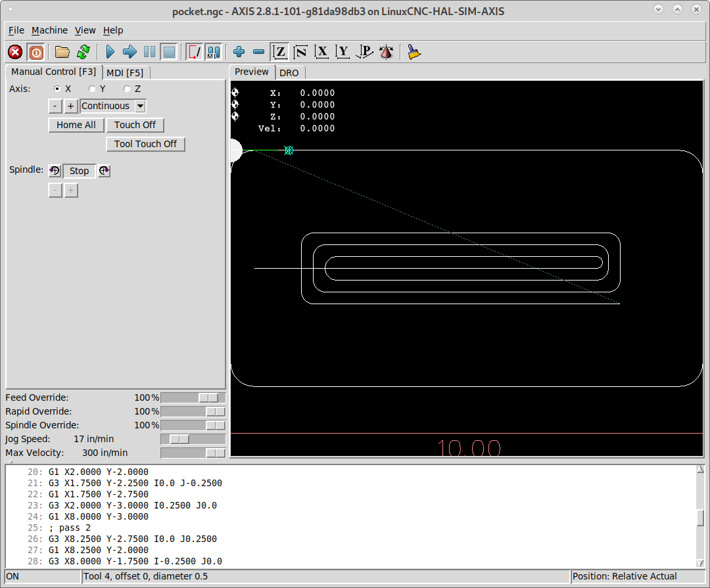The width and height of the screenshot is (710, 588).
Task: Switch to the perspective P view icon
Action: [x=364, y=52]
